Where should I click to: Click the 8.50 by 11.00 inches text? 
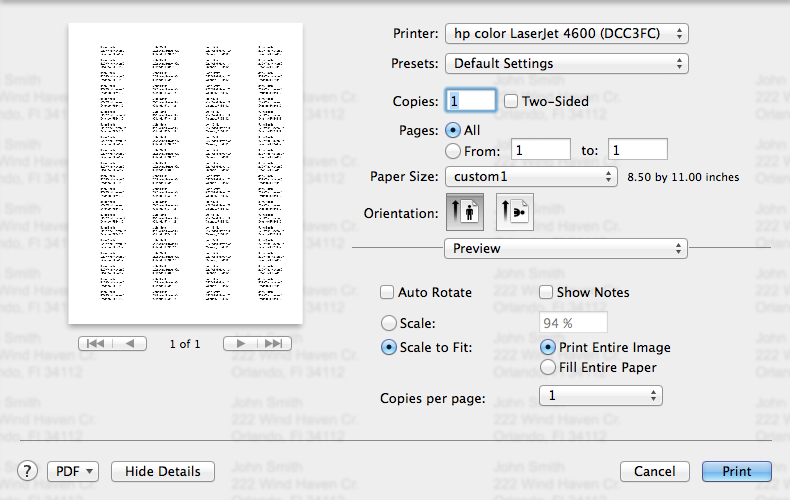pos(683,177)
